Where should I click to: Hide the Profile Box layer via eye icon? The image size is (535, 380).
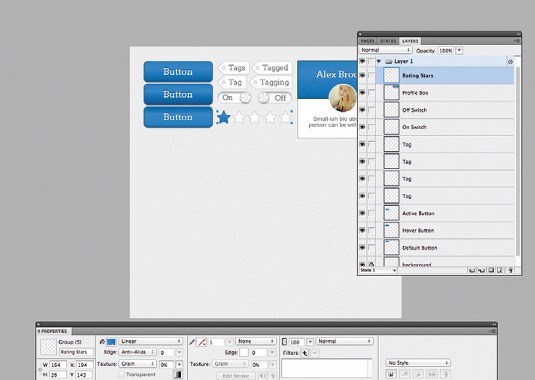pyautogui.click(x=362, y=92)
